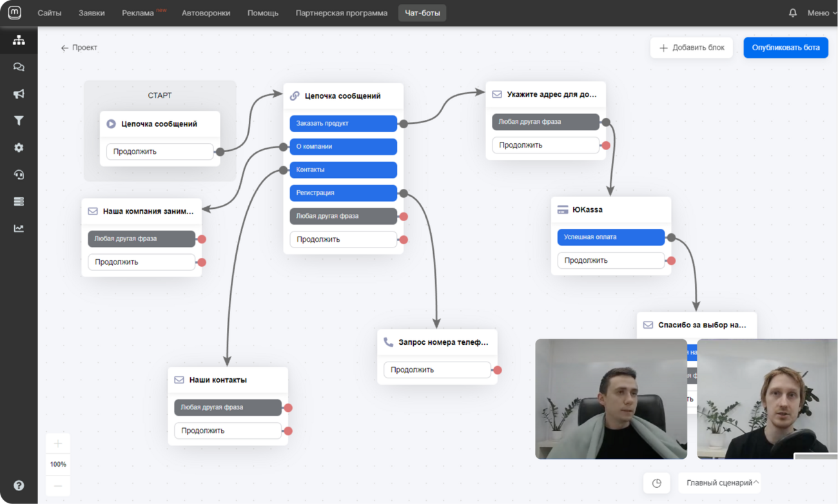Click envelope icon of Спасибо за выбор block
Viewport: 838px width, 504px height.
[648, 325]
